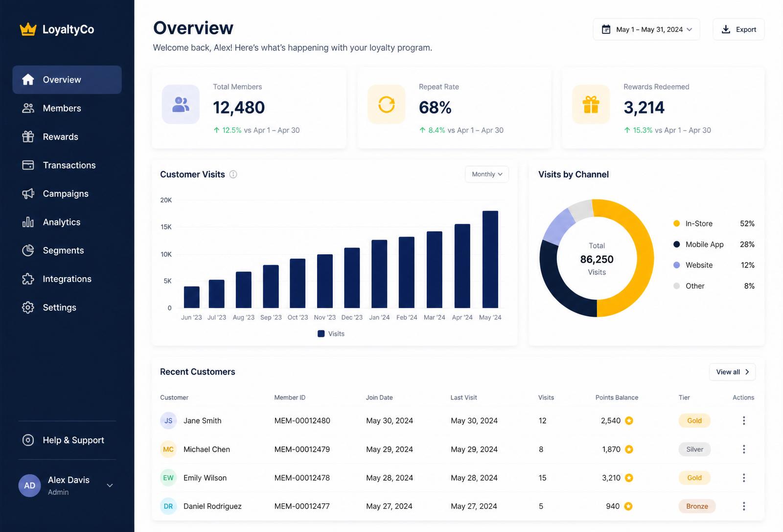
Task: Click the Emily Wilson customer name
Action: 205,478
